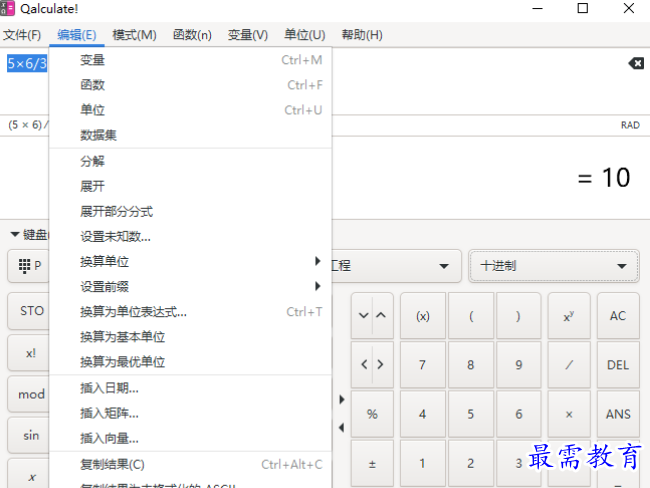Click the number 4 key
Viewport: 650px width, 488px height.
(x=422, y=414)
